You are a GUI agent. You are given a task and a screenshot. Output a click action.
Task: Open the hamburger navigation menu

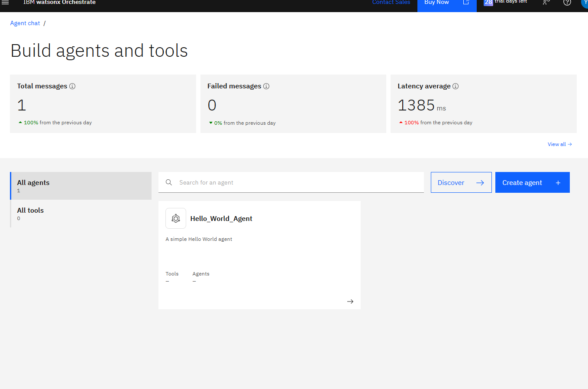[5, 3]
